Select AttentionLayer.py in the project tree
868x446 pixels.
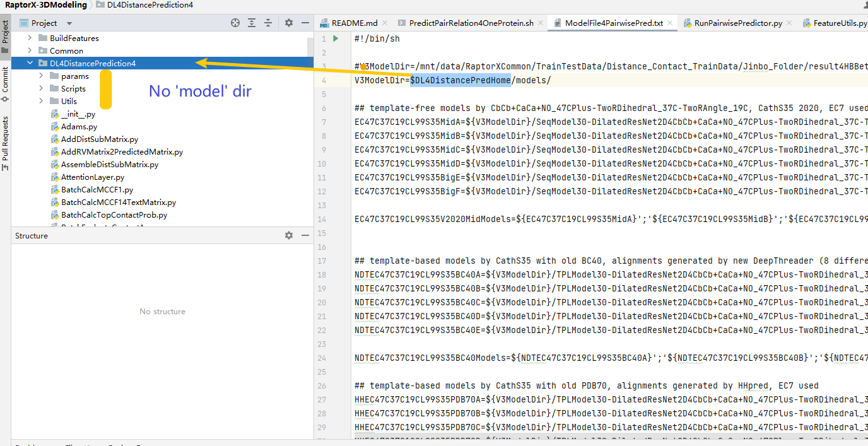pos(92,177)
